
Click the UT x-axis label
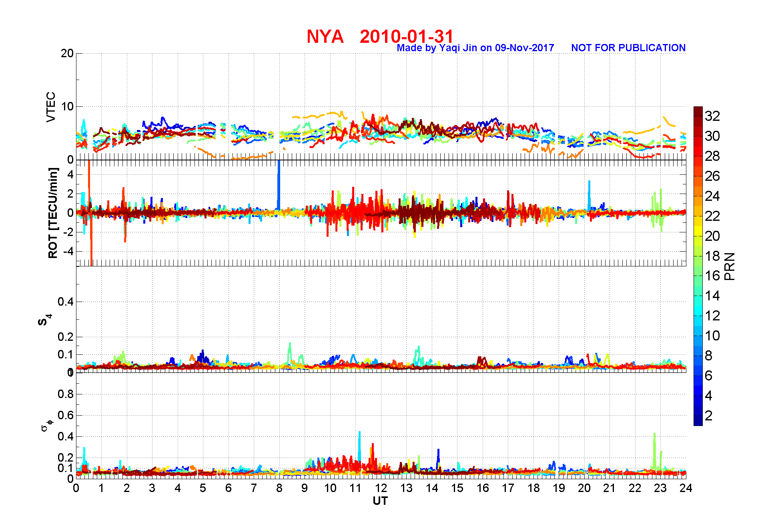point(380,501)
